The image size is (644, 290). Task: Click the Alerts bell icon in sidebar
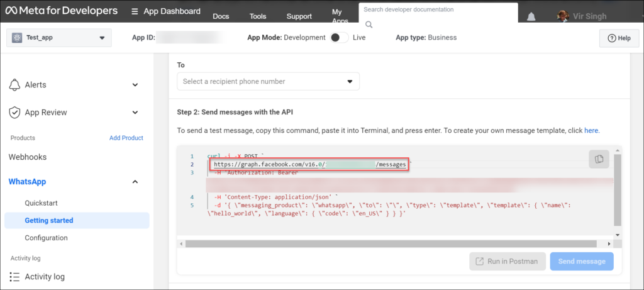click(14, 85)
